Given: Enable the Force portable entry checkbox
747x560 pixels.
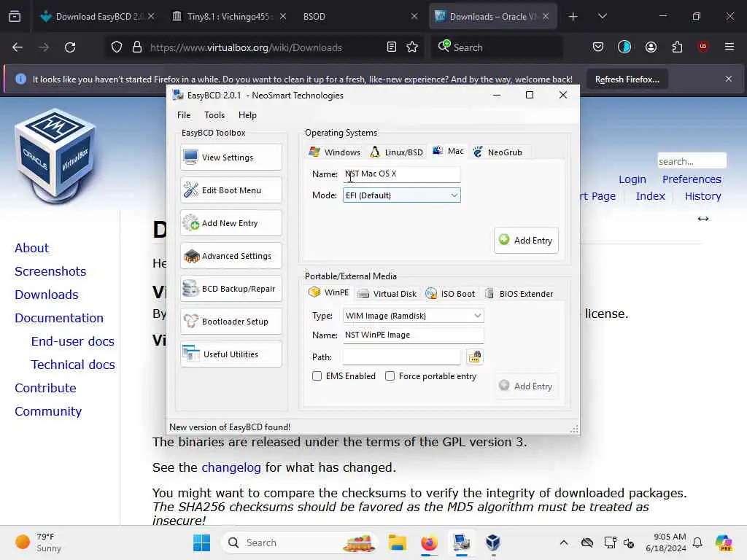Looking at the screenshot, I should point(390,376).
